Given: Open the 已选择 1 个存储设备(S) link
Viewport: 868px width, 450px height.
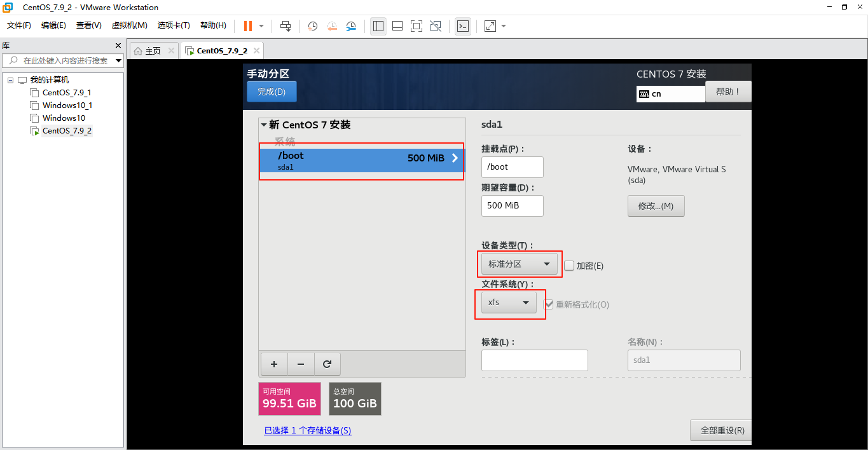Looking at the screenshot, I should [308, 431].
